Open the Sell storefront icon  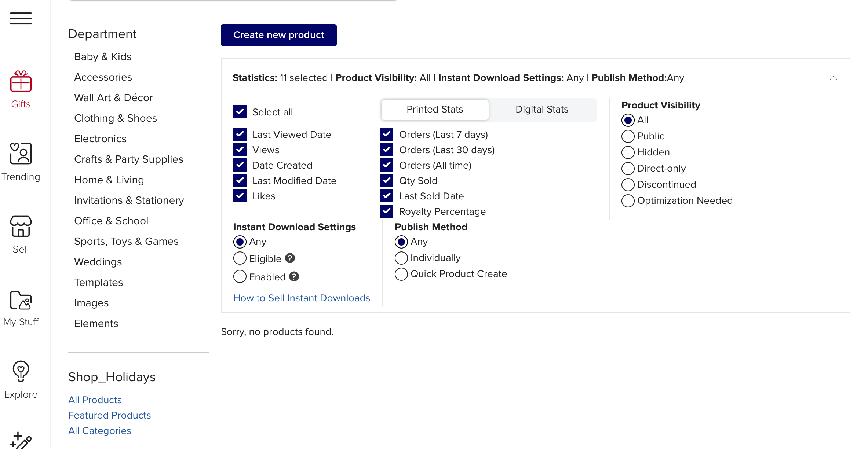coord(21,226)
